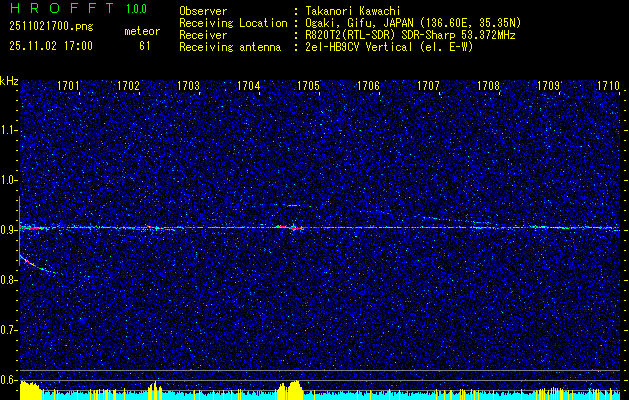Image resolution: width=629 pixels, height=400 pixels.
Task: Click the Receiving Location label
Action: 233,23
